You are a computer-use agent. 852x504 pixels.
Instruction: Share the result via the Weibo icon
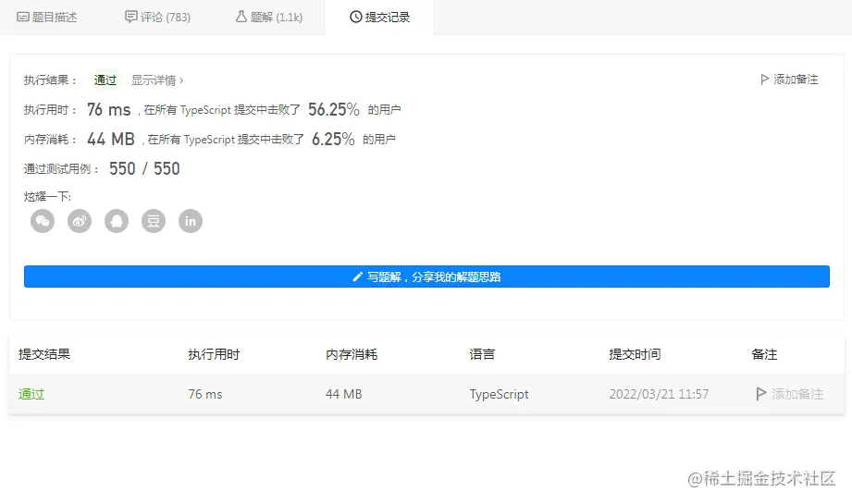pyautogui.click(x=80, y=221)
